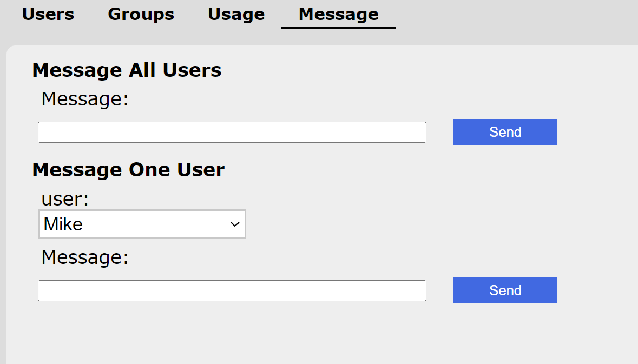Select the Message tab
The width and height of the screenshot is (638, 364).
(338, 14)
